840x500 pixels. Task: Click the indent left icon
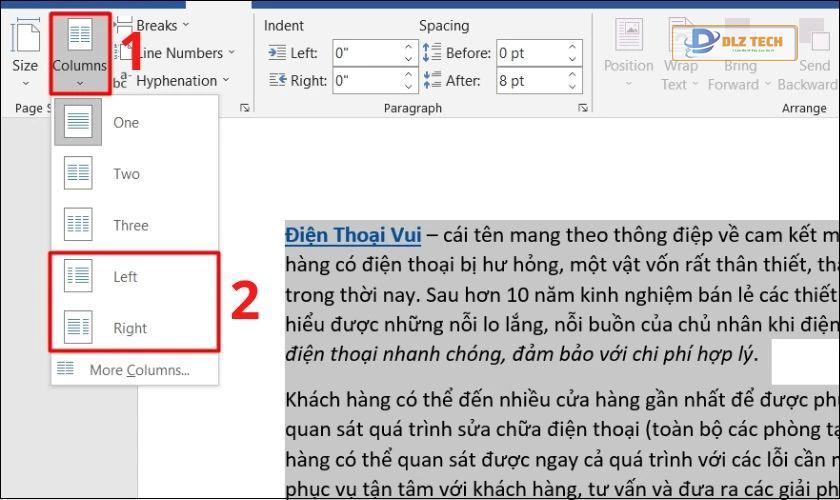click(x=277, y=53)
